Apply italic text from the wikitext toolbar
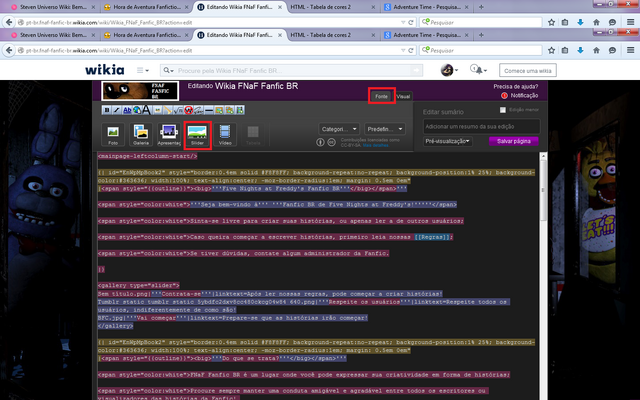 [117, 110]
